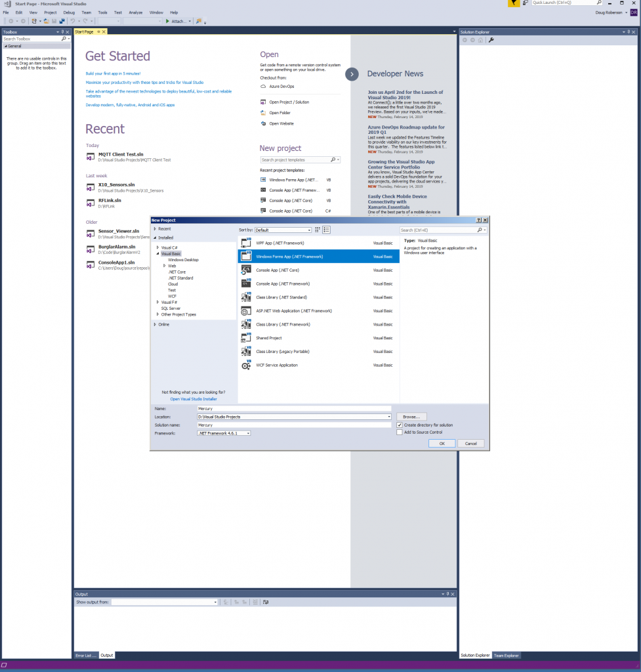
Task: Click the Save All toolbar icon
Action: [x=62, y=21]
